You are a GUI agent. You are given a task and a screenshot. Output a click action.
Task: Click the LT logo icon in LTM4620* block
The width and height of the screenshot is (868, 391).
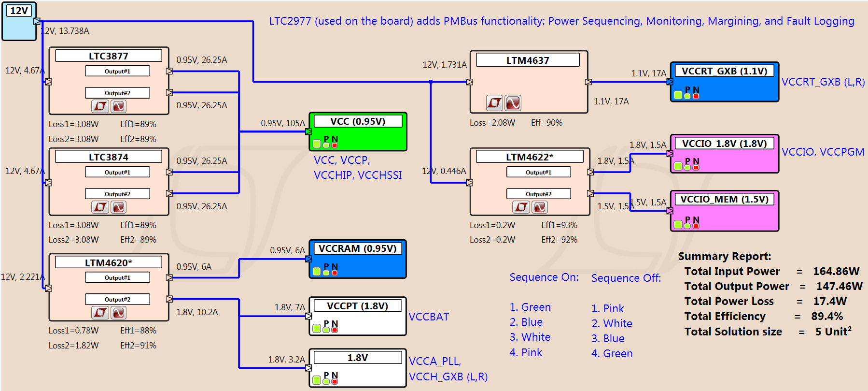(x=100, y=313)
